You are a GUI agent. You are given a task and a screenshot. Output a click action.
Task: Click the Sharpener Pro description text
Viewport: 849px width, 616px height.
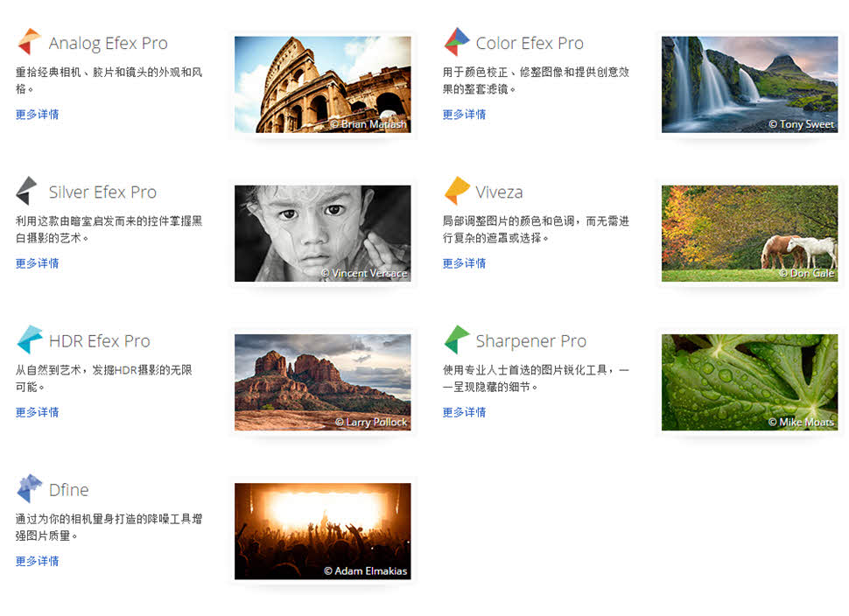pyautogui.click(x=536, y=378)
